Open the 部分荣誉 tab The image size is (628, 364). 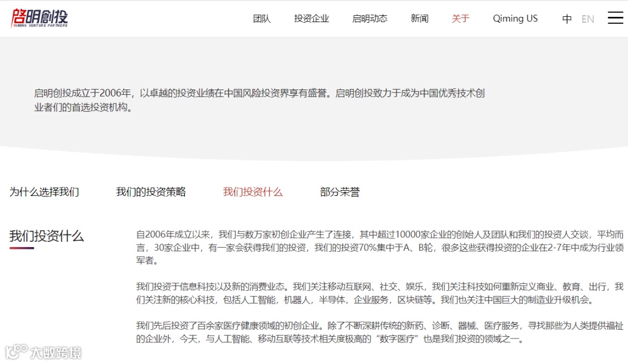(x=340, y=192)
